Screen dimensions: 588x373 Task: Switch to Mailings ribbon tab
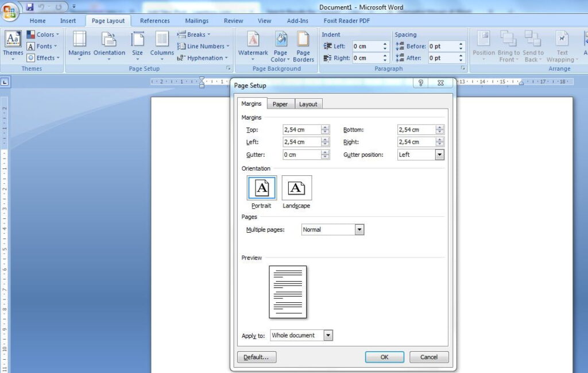pyautogui.click(x=196, y=21)
